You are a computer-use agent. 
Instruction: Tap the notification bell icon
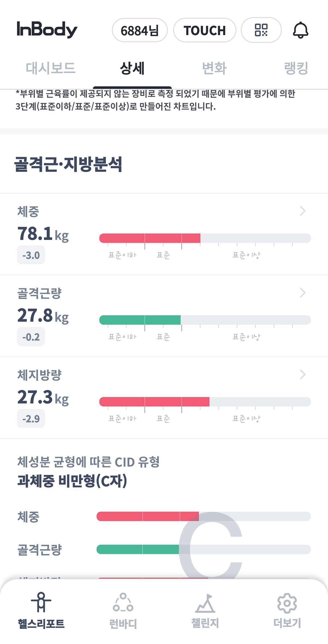tap(300, 30)
